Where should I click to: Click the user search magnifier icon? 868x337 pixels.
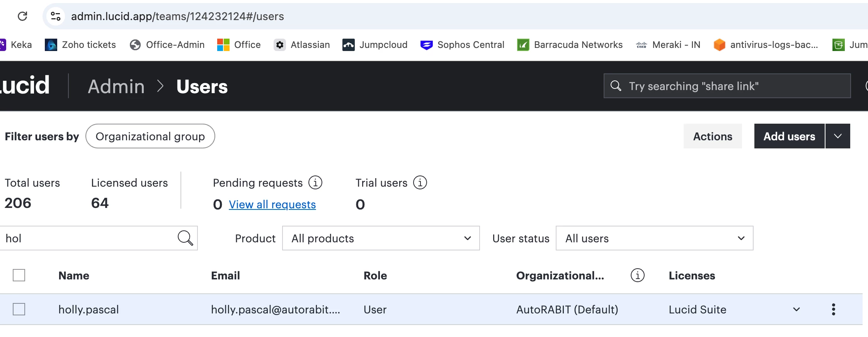[x=185, y=238]
